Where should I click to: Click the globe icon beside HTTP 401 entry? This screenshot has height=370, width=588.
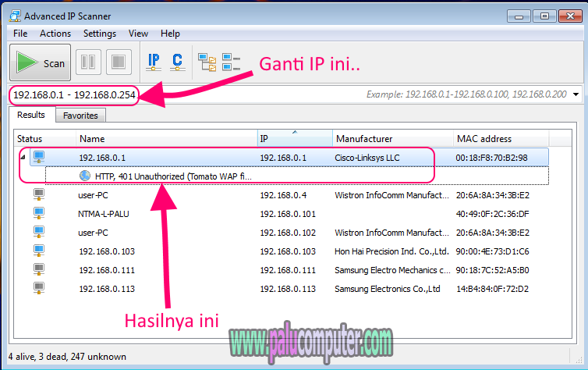coord(85,176)
